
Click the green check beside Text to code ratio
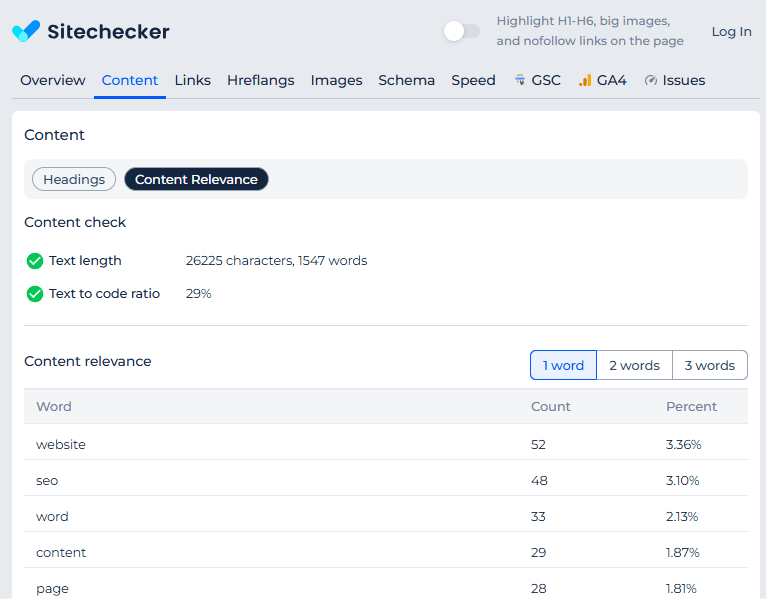tap(35, 294)
